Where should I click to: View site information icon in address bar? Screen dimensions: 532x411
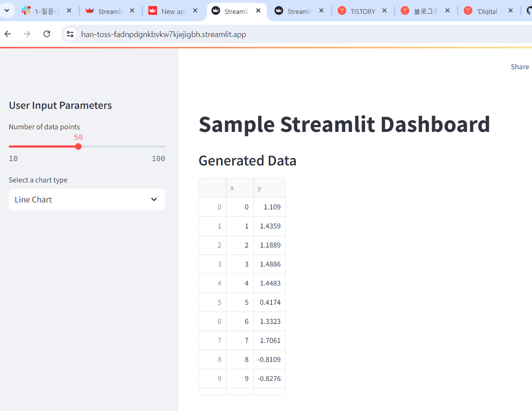[x=70, y=34]
